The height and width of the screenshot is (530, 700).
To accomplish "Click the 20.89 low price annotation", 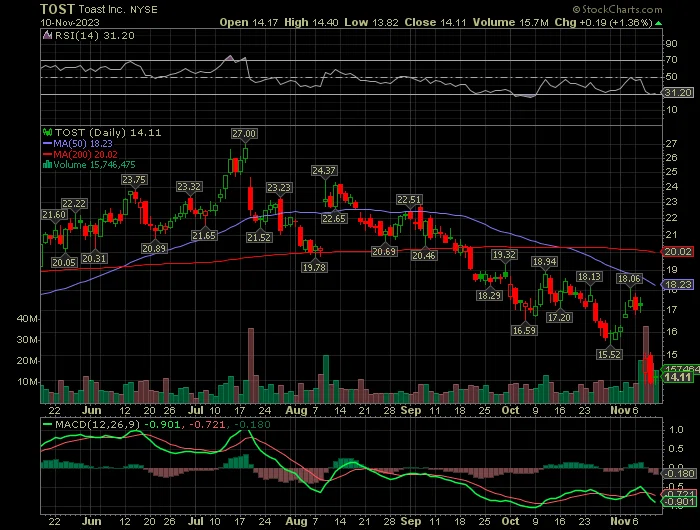I will tap(154, 248).
